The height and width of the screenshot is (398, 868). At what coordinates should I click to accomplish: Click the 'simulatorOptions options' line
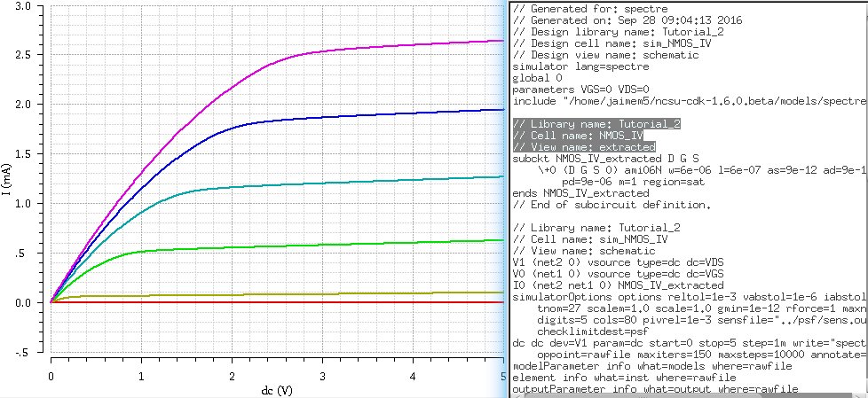tap(690, 297)
